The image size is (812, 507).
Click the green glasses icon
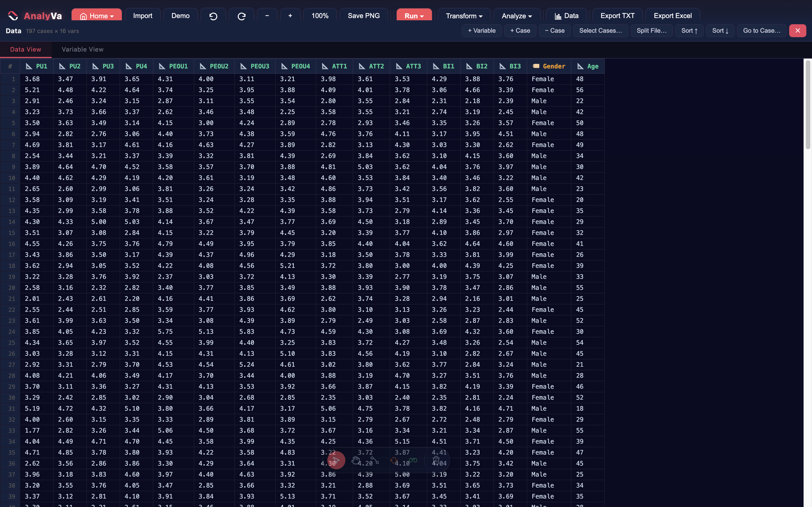pos(413,461)
